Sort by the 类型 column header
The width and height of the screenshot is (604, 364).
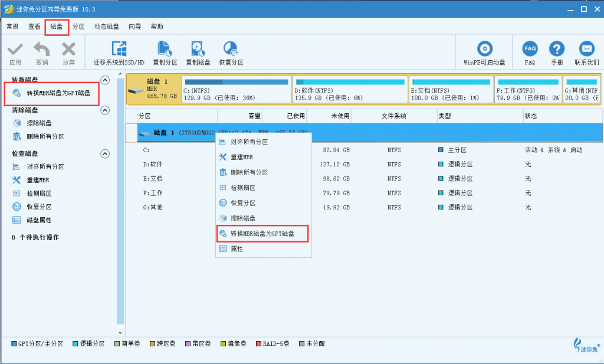tap(480, 116)
